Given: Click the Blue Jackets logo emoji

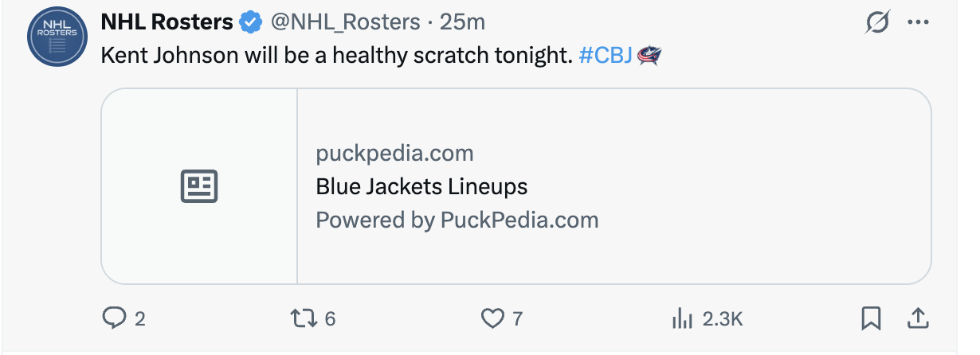Looking at the screenshot, I should coord(649,56).
